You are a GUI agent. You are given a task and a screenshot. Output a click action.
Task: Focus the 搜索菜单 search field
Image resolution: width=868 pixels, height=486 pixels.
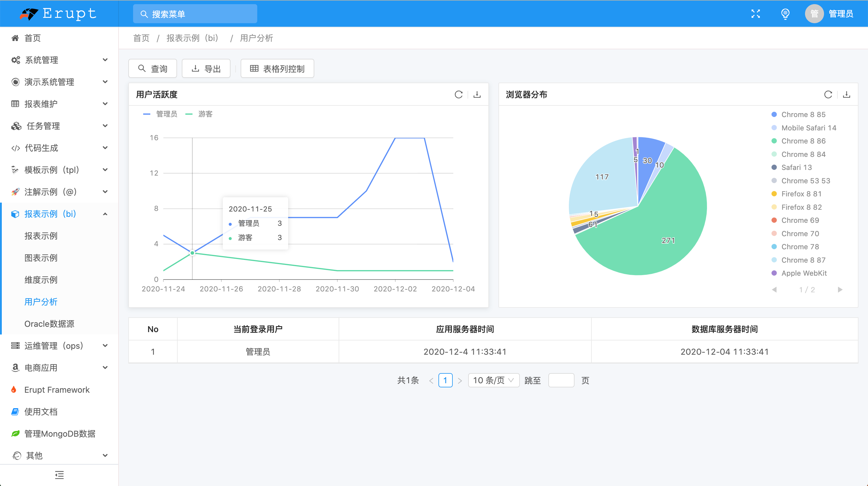[x=195, y=14]
